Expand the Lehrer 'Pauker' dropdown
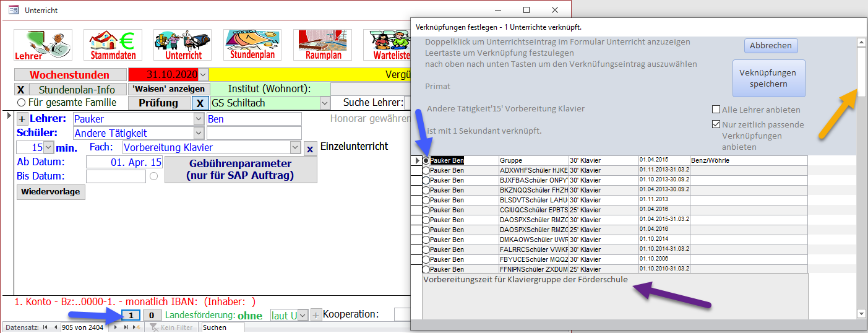 pyautogui.click(x=199, y=119)
